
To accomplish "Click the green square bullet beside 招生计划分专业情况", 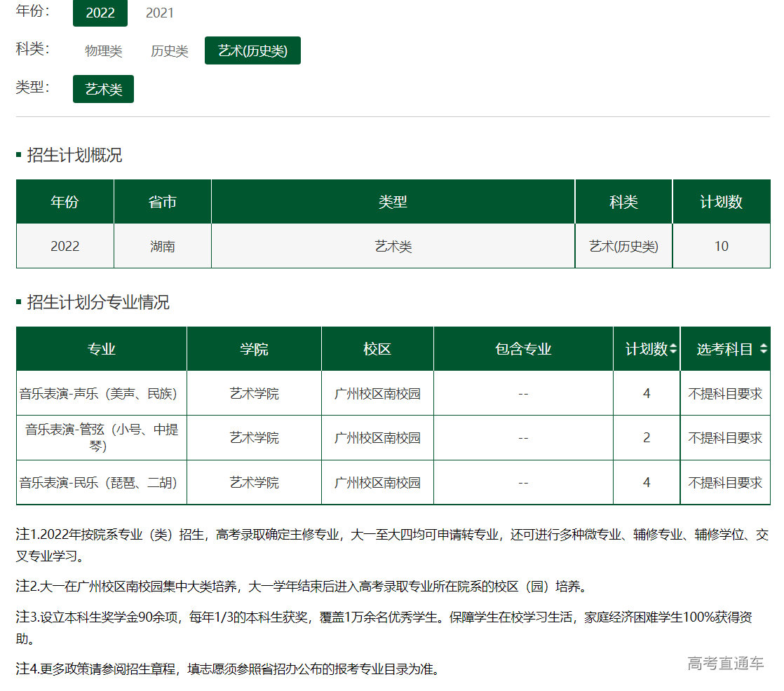I will click(18, 303).
